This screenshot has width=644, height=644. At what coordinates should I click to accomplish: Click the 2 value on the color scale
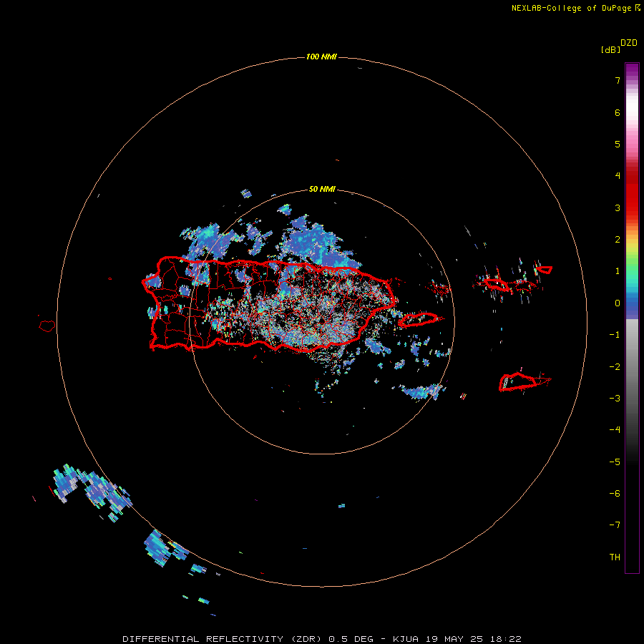pyautogui.click(x=618, y=240)
